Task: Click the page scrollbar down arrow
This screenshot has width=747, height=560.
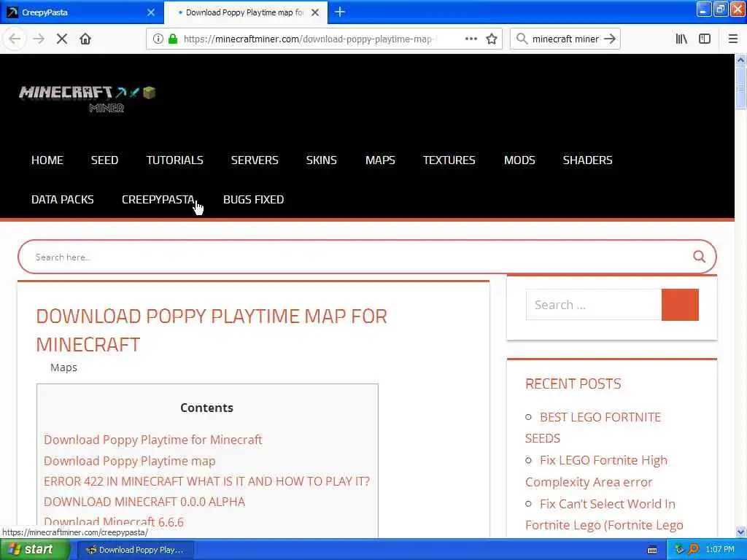Action: [x=740, y=532]
